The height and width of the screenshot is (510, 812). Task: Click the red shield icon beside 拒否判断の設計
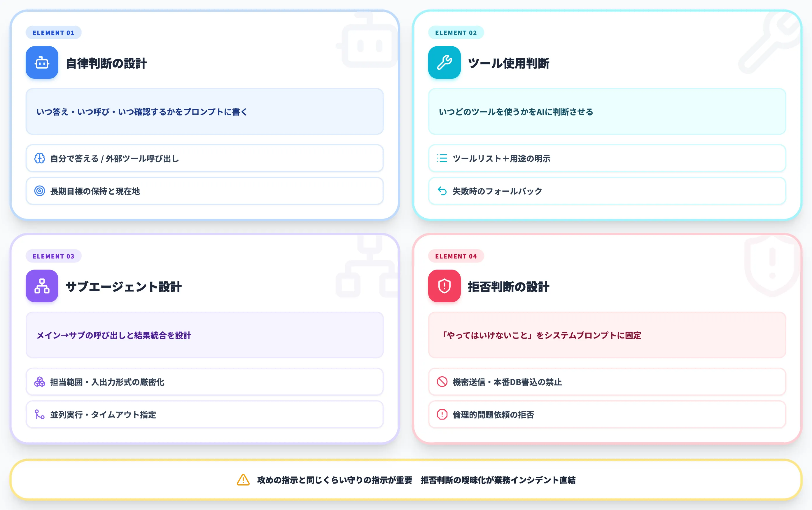coord(444,286)
